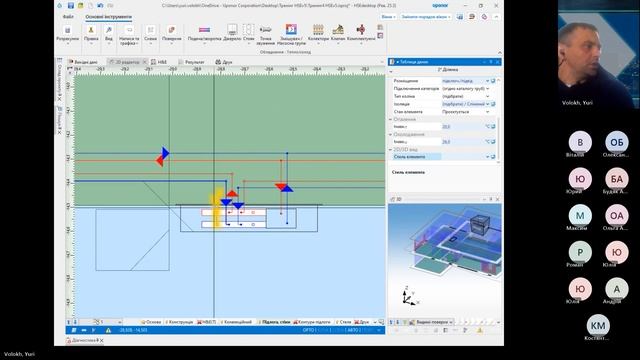The image size is (640, 360).
Task: Open the Поверхня tool in ribbon
Action: click(x=171, y=34)
